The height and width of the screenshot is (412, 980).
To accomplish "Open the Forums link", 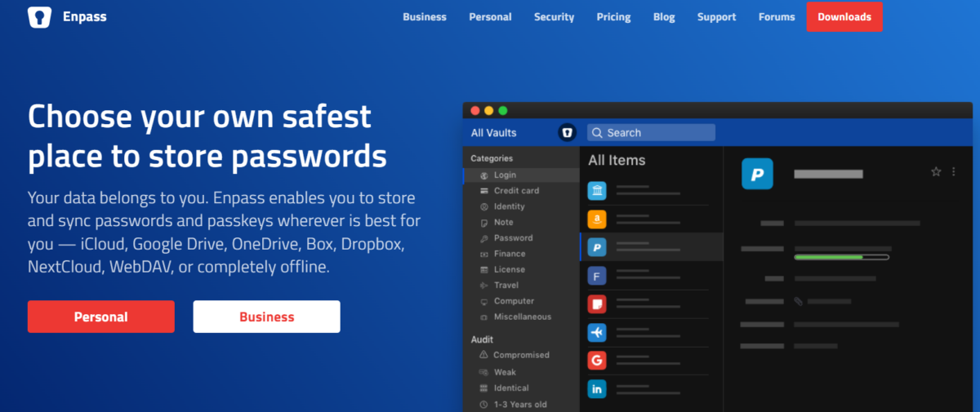I will pyautogui.click(x=777, y=16).
